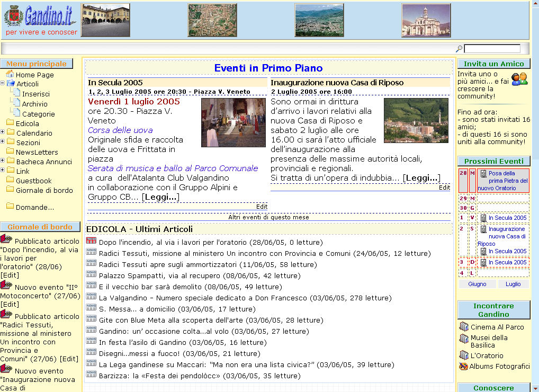Open 'Radici Tessuti apre sugli ammortizzatori' article
Viewport: 539px width, 392px height.
pos(168,264)
